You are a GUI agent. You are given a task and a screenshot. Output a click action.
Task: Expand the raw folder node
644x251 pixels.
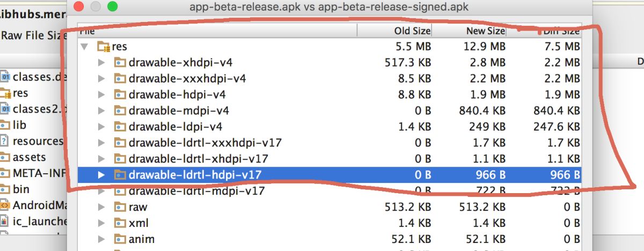[101, 207]
